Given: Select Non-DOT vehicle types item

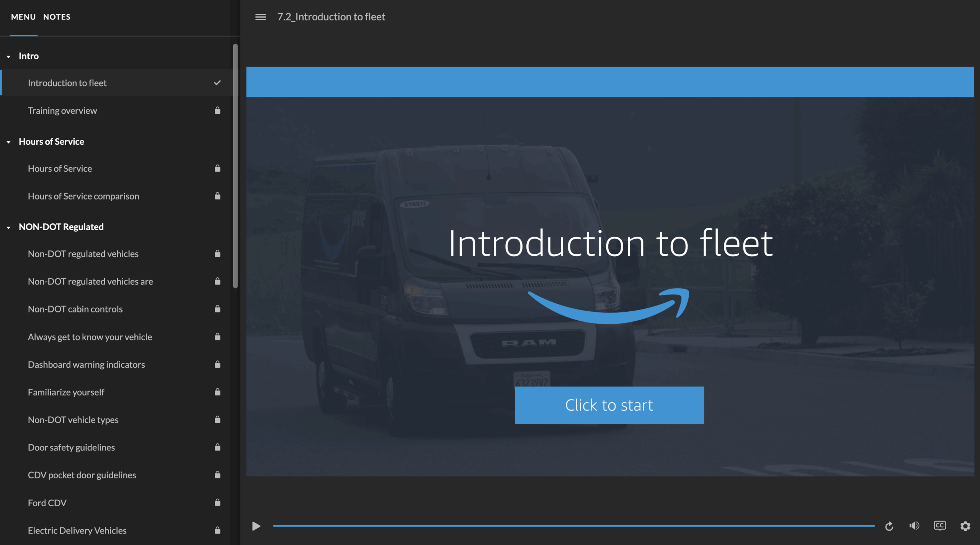Looking at the screenshot, I should 116,419.
